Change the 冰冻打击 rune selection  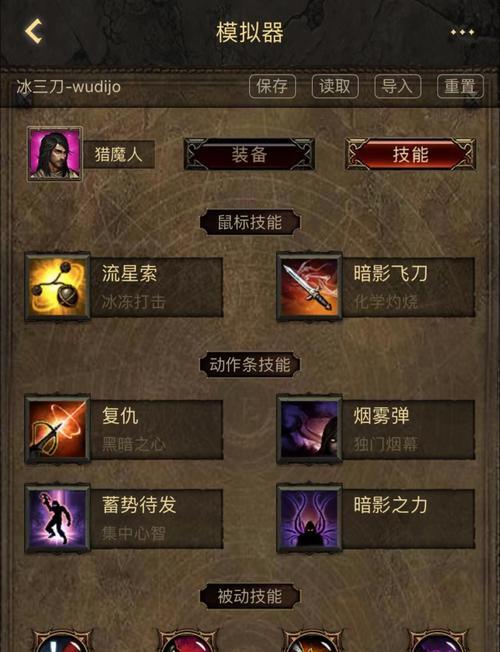click(x=134, y=302)
